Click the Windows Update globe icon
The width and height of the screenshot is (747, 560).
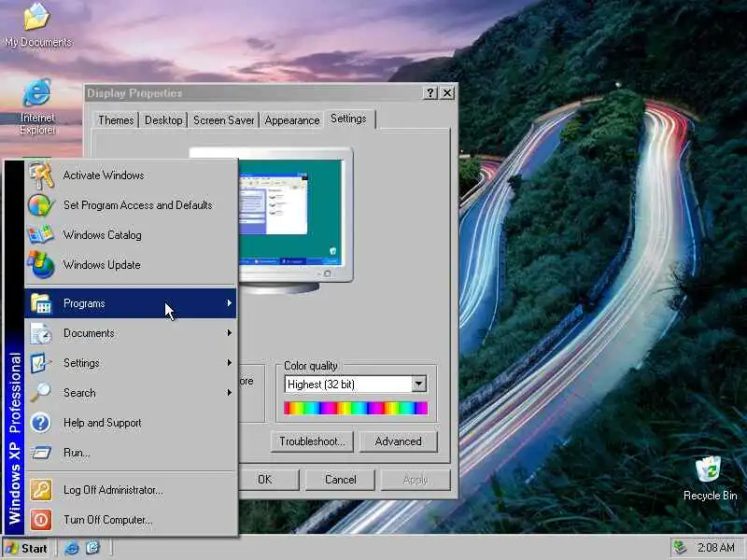coord(41,265)
